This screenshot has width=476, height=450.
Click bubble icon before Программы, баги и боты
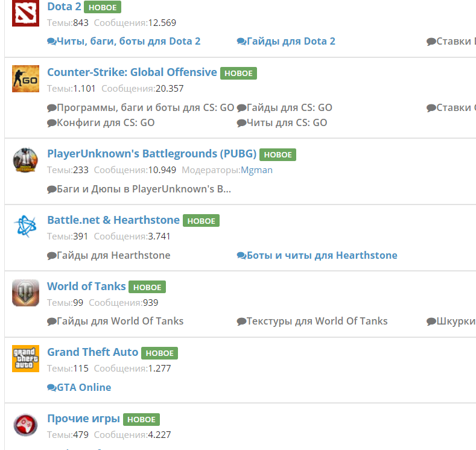(52, 108)
